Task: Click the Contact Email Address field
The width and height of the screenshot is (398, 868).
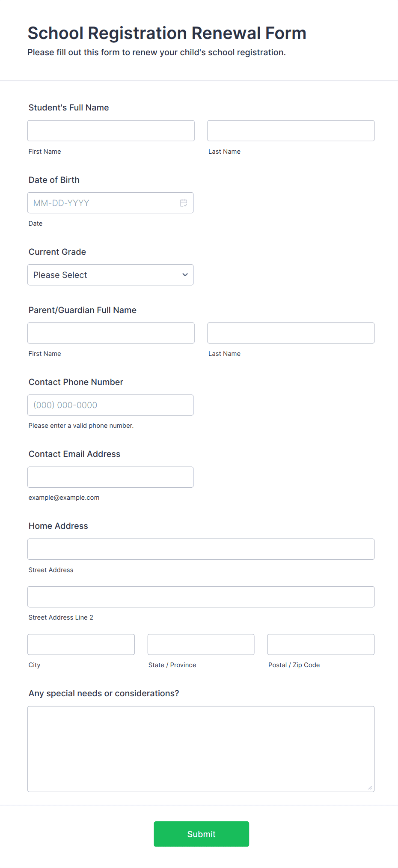Action: (110, 477)
